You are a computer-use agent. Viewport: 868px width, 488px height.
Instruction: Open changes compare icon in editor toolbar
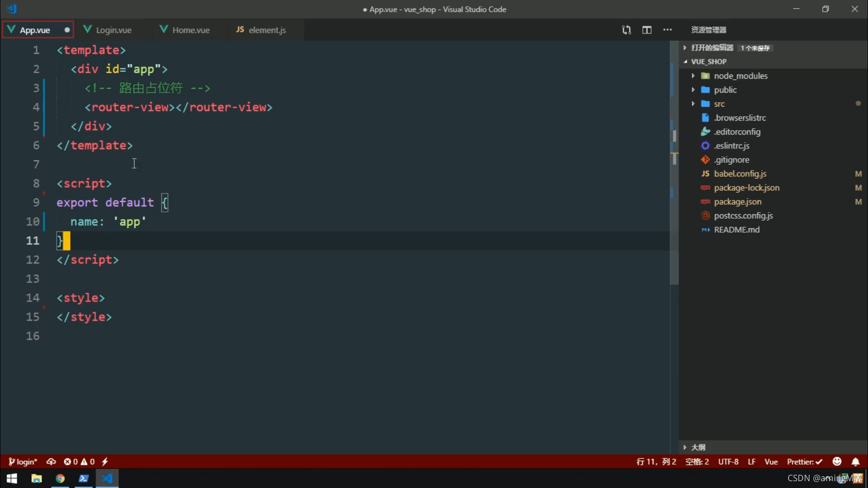coord(626,30)
